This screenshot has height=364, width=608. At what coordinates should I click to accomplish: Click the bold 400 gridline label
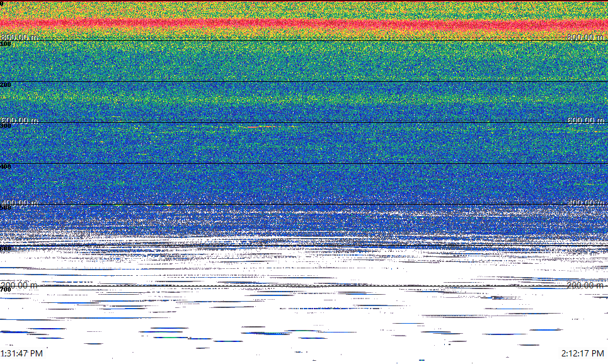[x=6, y=167]
